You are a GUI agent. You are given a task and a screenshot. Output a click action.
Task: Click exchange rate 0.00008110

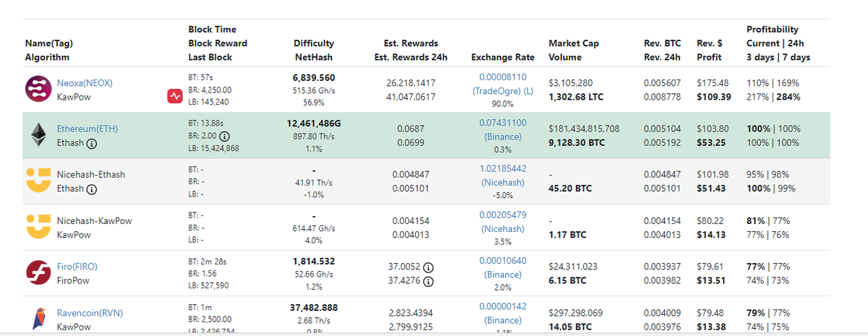coord(503,77)
